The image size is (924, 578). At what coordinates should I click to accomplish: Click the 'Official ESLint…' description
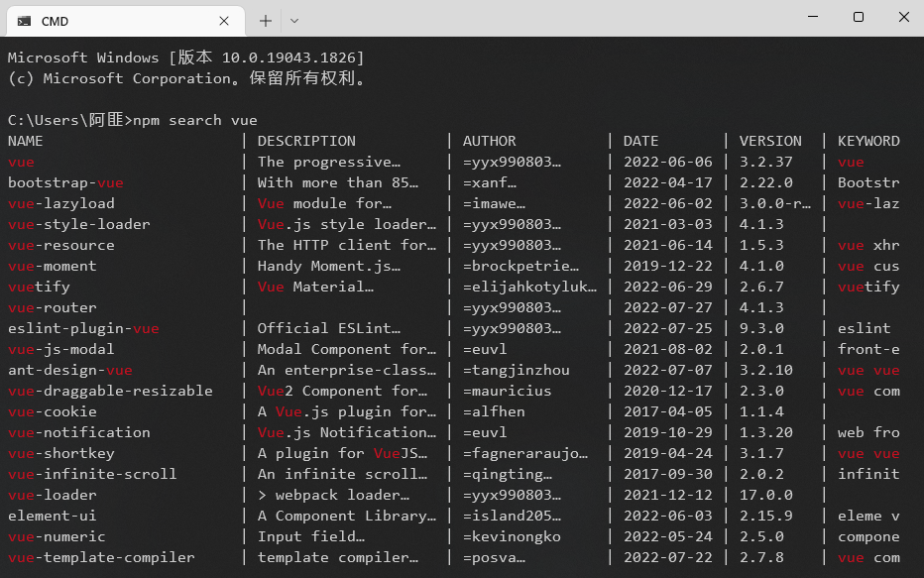[x=329, y=329]
